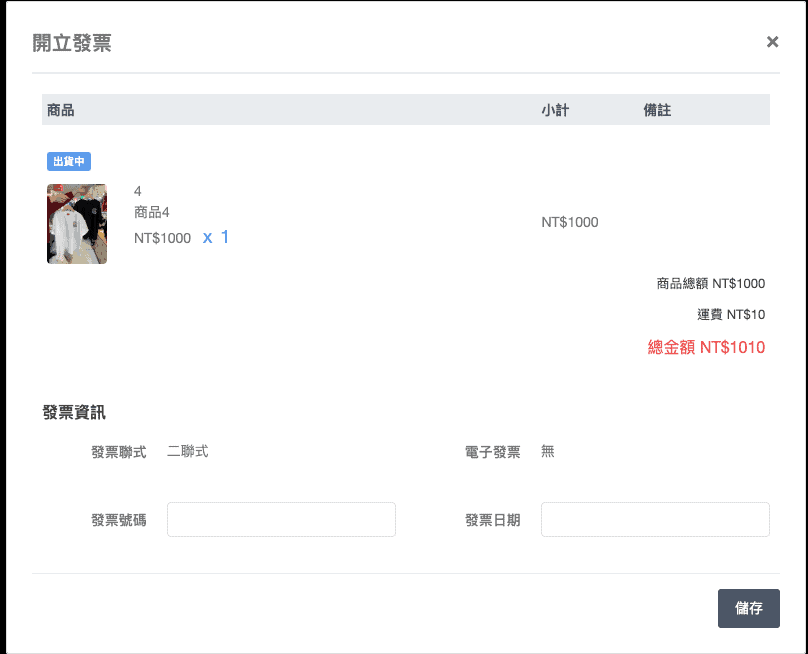Click the 小計 column header

555,110
